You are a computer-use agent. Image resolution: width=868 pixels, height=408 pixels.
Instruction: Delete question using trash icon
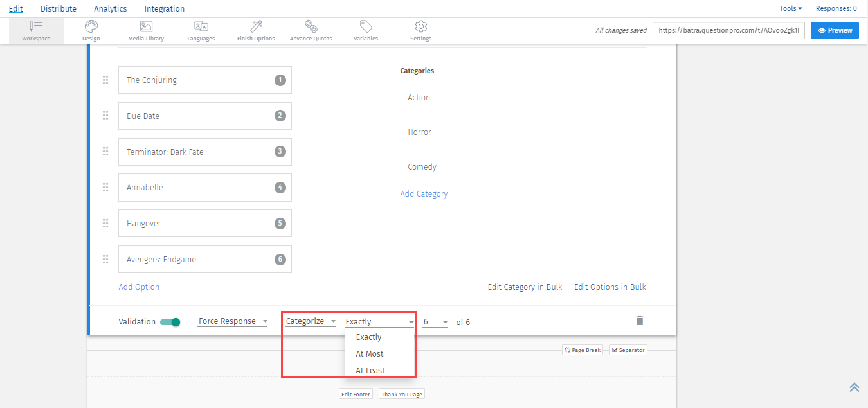639,321
